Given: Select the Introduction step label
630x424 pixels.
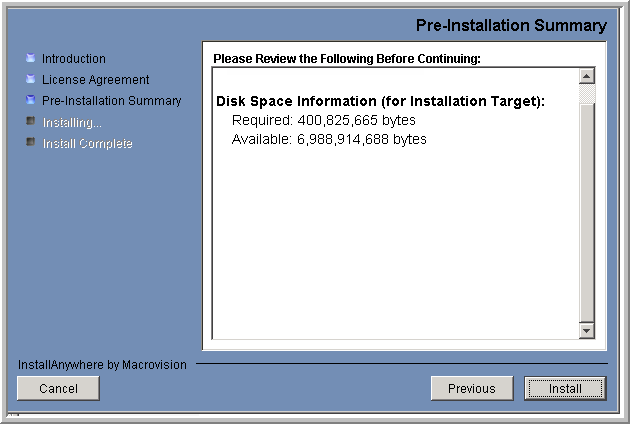Looking at the screenshot, I should click(x=74, y=59).
